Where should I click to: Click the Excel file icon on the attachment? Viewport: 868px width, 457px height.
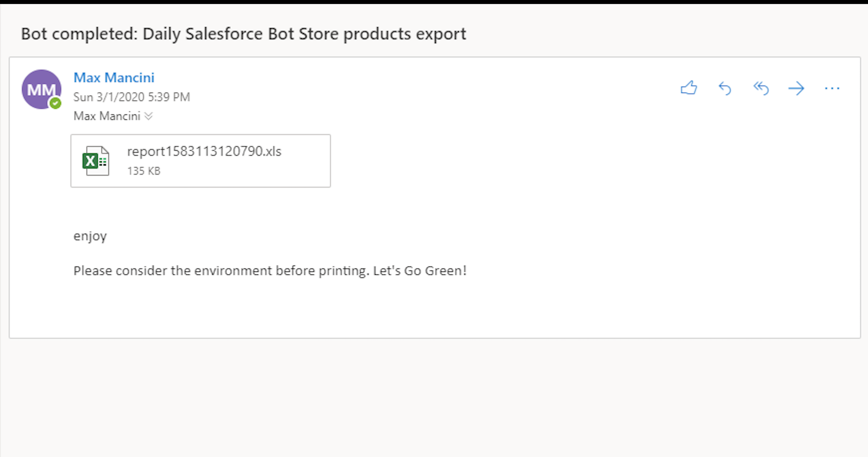pos(96,161)
